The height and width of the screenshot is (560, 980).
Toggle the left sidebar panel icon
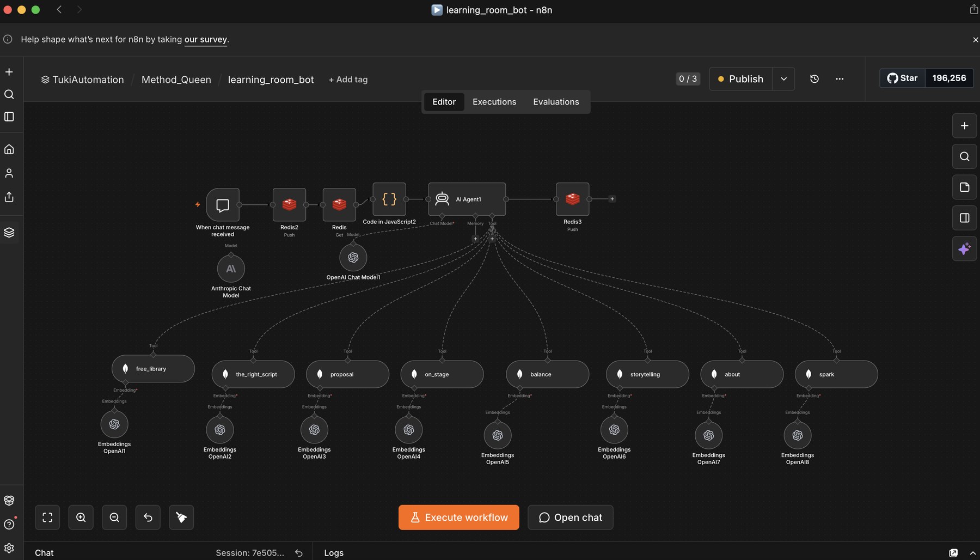click(9, 117)
